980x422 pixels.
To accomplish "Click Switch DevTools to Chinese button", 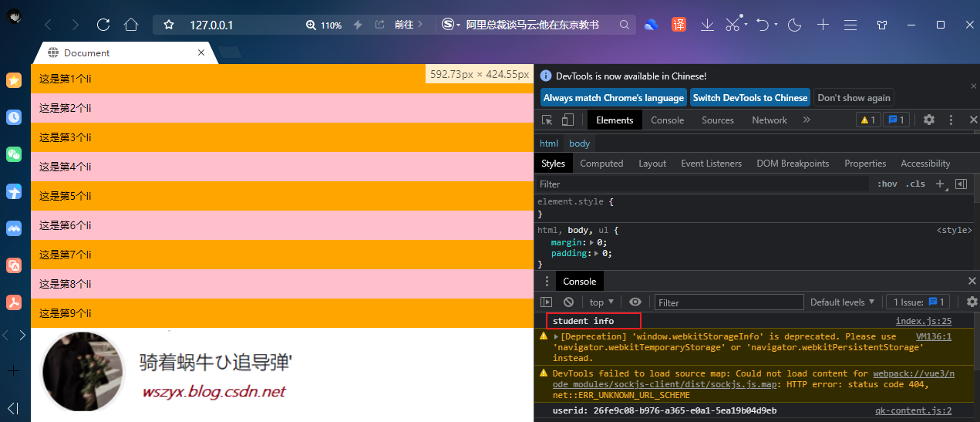I will pos(750,98).
